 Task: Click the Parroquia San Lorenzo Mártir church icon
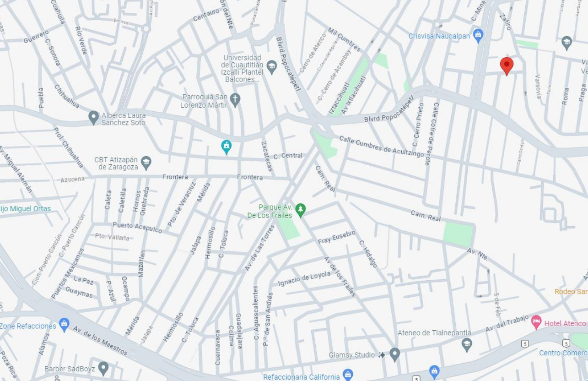point(235,100)
